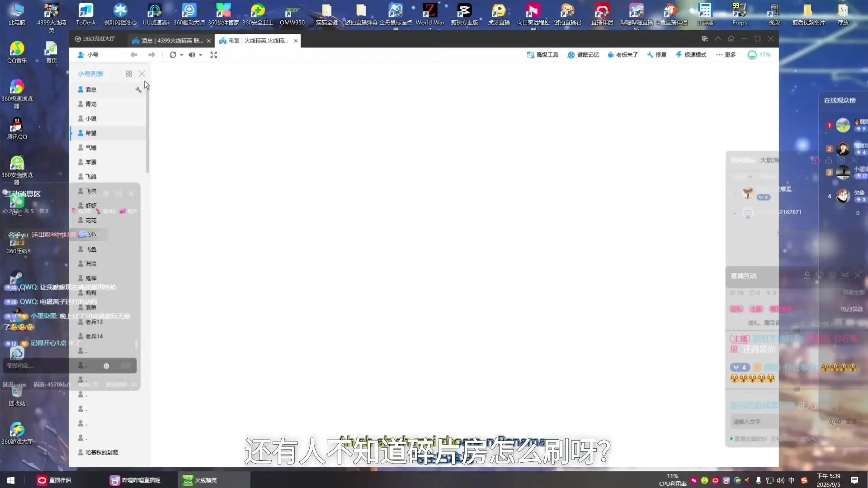Image resolution: width=868 pixels, height=488 pixels.
Task: Click the refresh page icon
Action: pyautogui.click(x=173, y=55)
